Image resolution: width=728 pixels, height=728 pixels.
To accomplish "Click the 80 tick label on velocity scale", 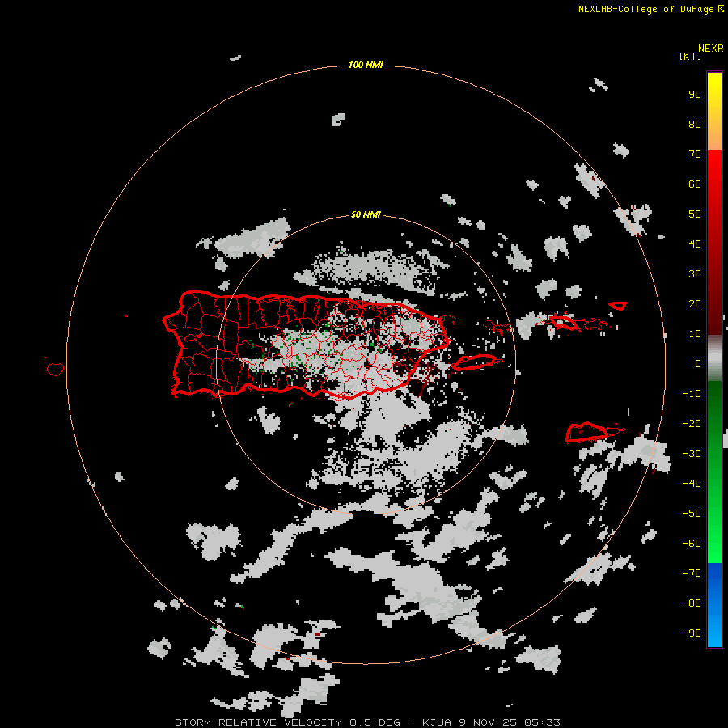I will pos(695,124).
